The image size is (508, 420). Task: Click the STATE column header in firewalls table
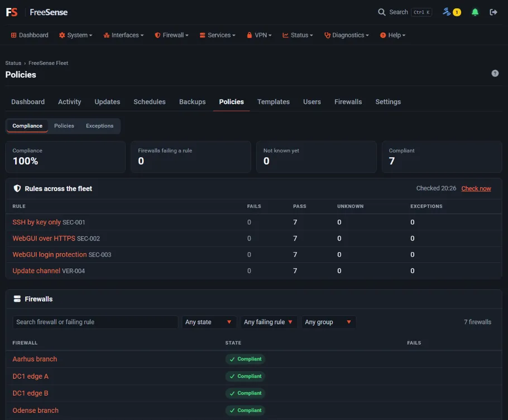coord(233,343)
